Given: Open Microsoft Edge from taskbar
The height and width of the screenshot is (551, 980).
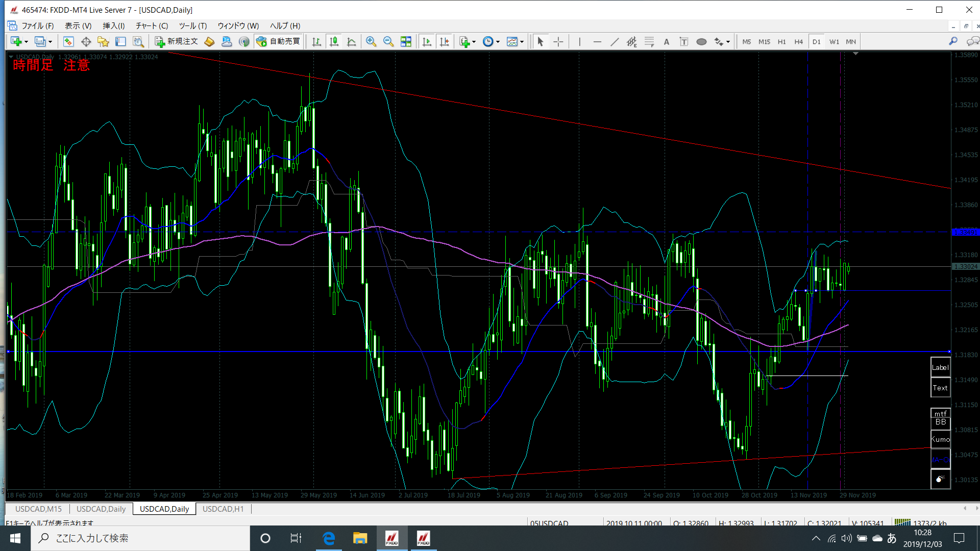Looking at the screenshot, I should click(329, 538).
